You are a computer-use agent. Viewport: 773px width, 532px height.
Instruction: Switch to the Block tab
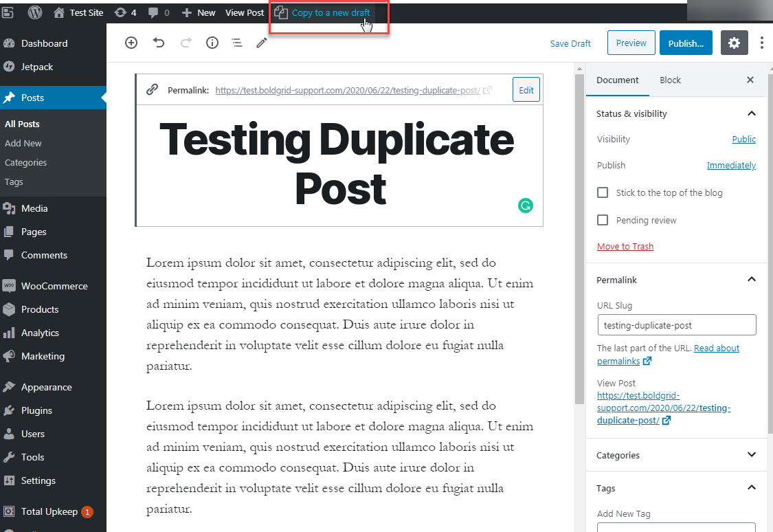point(670,80)
